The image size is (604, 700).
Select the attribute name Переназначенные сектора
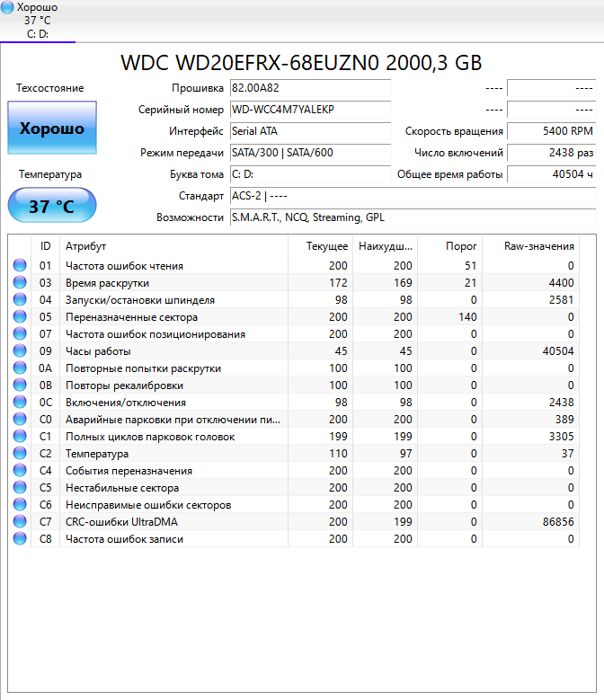tap(131, 317)
